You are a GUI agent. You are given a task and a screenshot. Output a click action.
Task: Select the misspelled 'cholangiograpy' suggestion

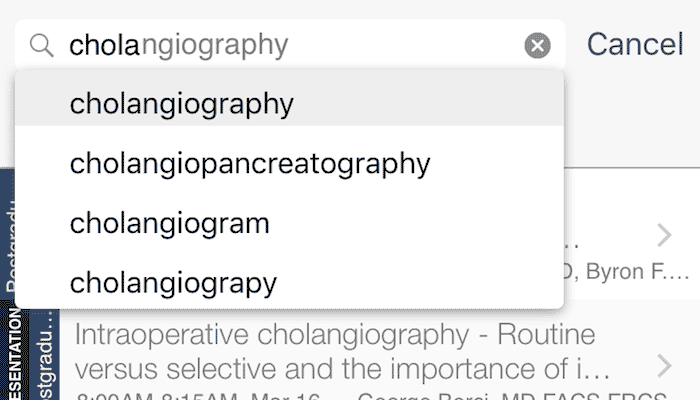pos(289,283)
